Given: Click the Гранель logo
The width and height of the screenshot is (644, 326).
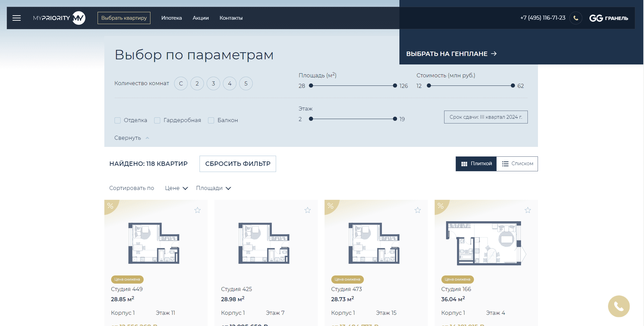Looking at the screenshot, I should pyautogui.click(x=608, y=18).
